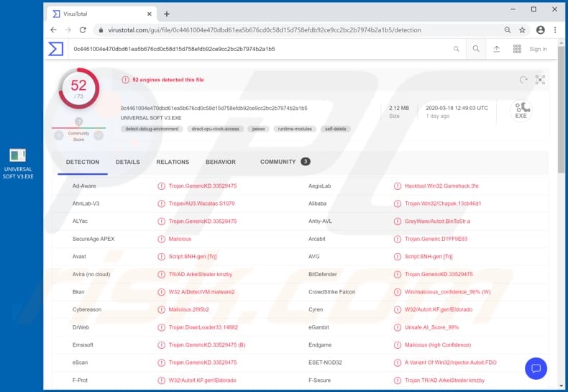
Task: Click the lock icon in address bar
Action: [x=101, y=30]
